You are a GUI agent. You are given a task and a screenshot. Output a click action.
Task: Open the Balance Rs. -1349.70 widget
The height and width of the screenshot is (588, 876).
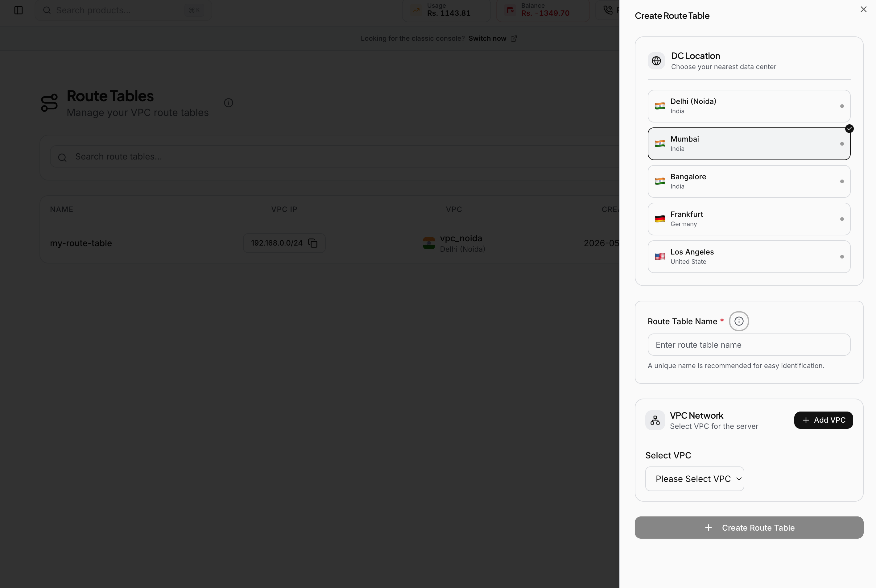pos(542,10)
